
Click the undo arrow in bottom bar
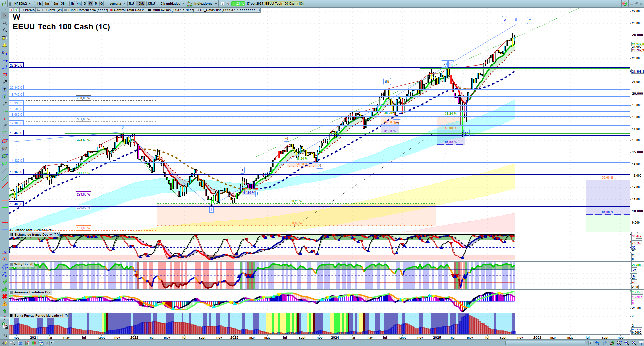point(597,343)
